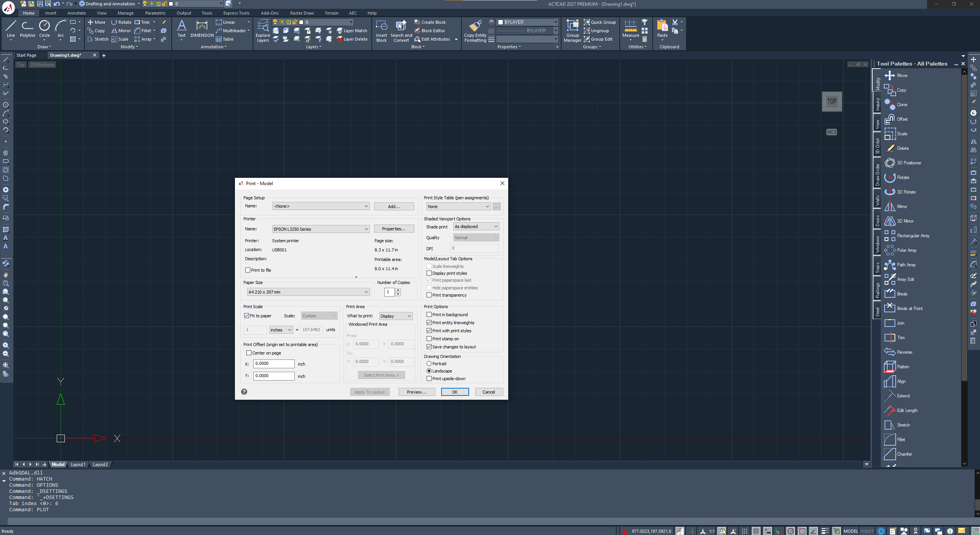Click the Add page setup button

point(394,206)
